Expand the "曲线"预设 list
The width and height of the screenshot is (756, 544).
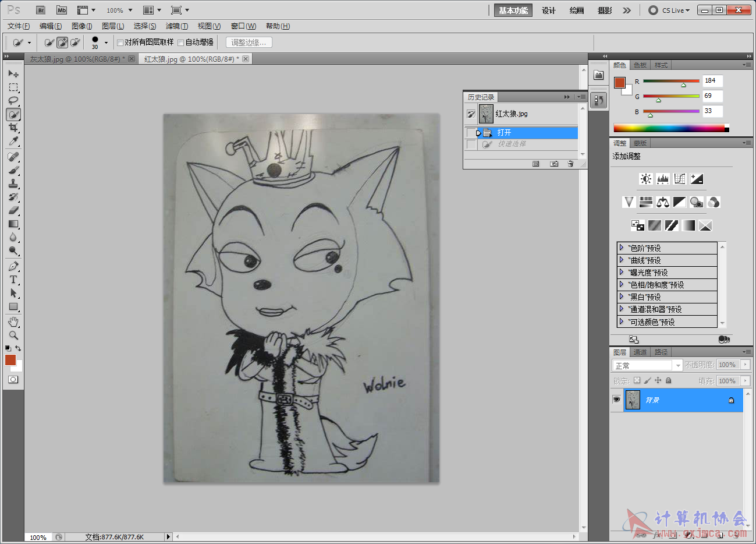[x=622, y=260]
